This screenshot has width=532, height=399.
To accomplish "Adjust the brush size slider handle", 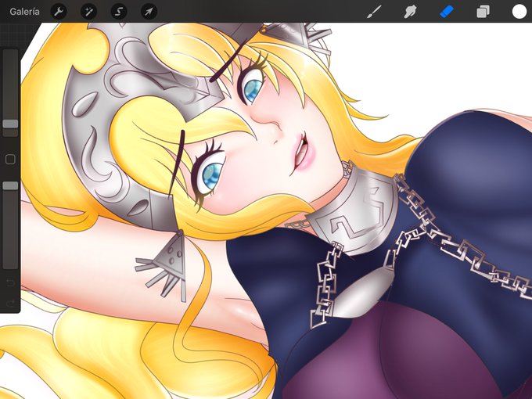I will tap(10, 124).
